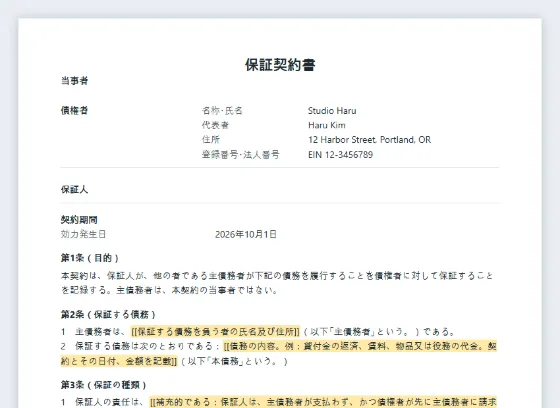Screen dimensions: 560x408
Task: Click the highlighted 補充的である placeholder
Action: click(x=323, y=402)
